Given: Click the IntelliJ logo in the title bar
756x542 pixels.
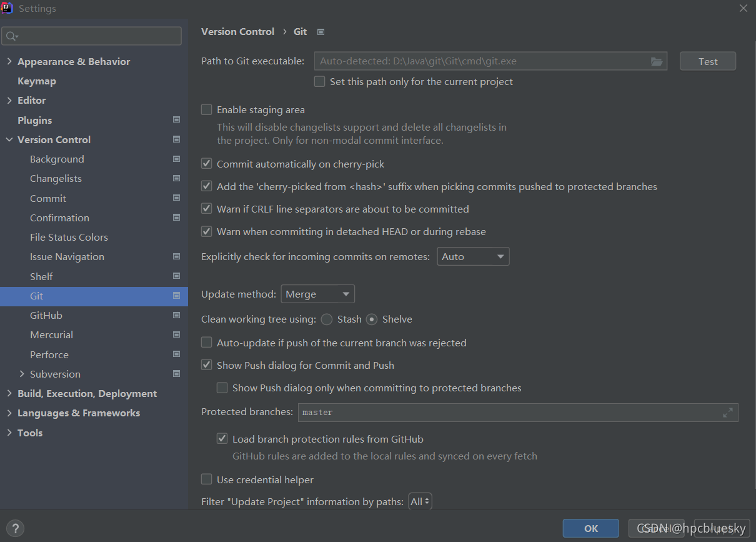Looking at the screenshot, I should pos(7,8).
